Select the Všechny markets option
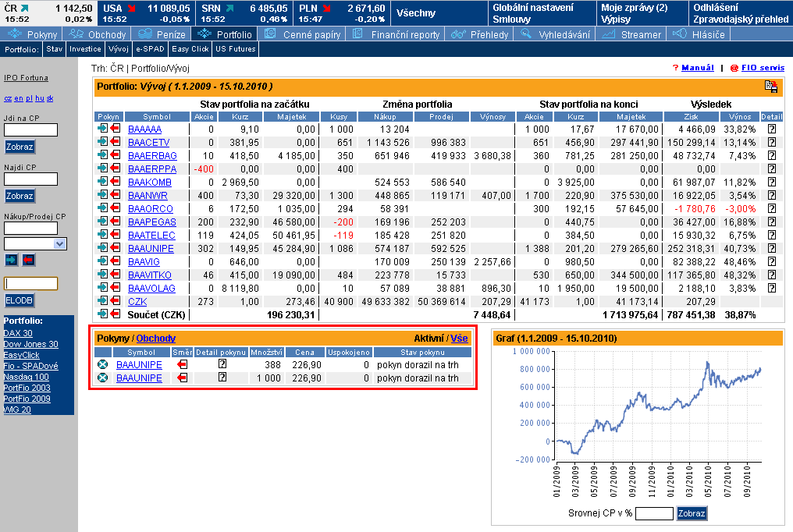793x532 pixels. [416, 13]
